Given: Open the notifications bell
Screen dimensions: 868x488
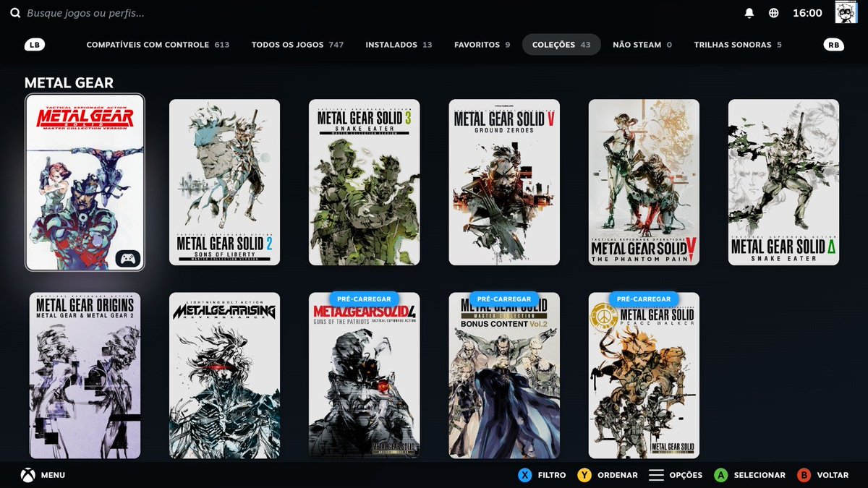Looking at the screenshot, I should pos(749,13).
